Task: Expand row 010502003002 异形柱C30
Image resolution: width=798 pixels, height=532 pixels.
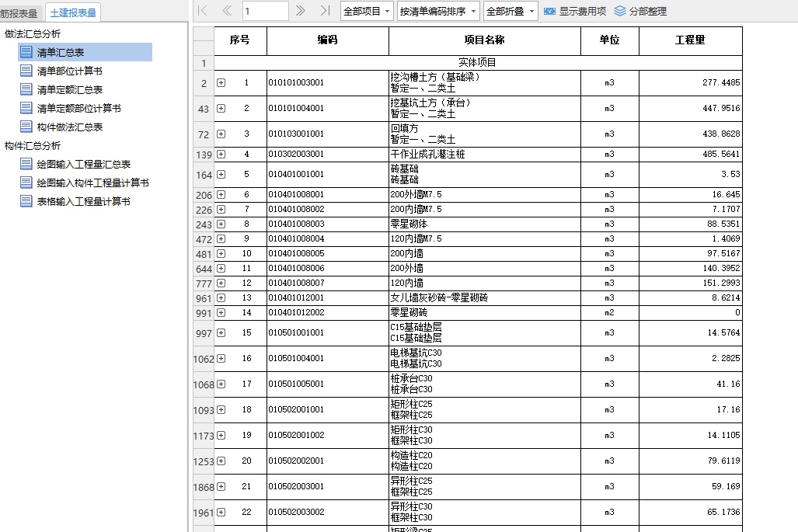Action: pos(221,512)
